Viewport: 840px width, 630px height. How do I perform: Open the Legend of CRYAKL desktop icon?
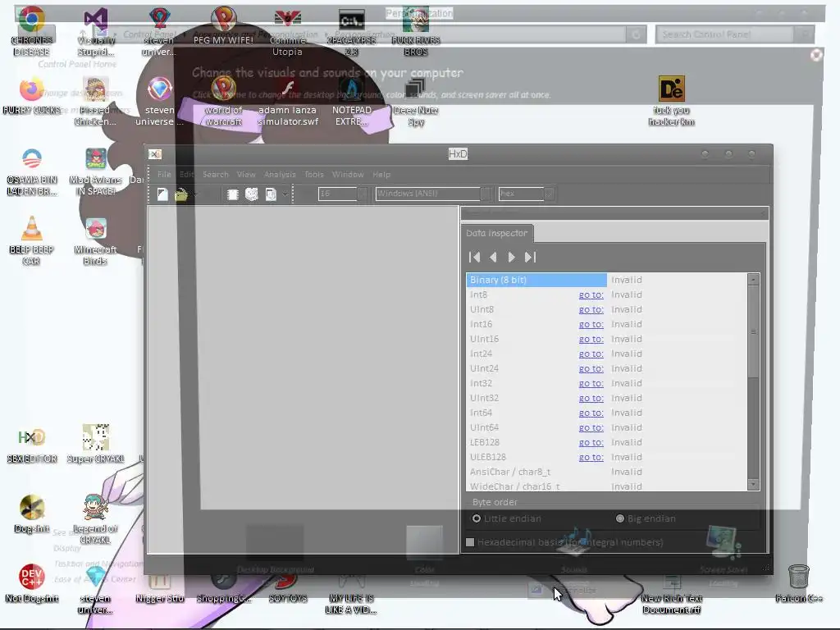(95, 518)
